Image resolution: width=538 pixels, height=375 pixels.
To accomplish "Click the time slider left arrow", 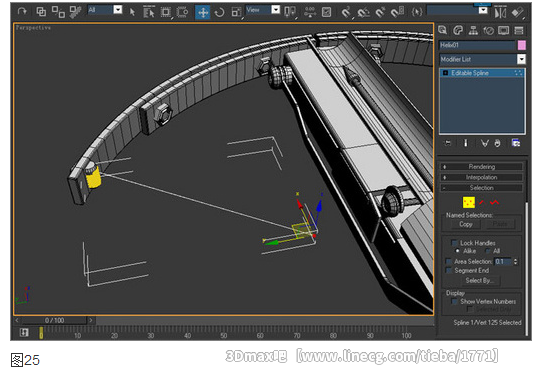I will (x=17, y=320).
